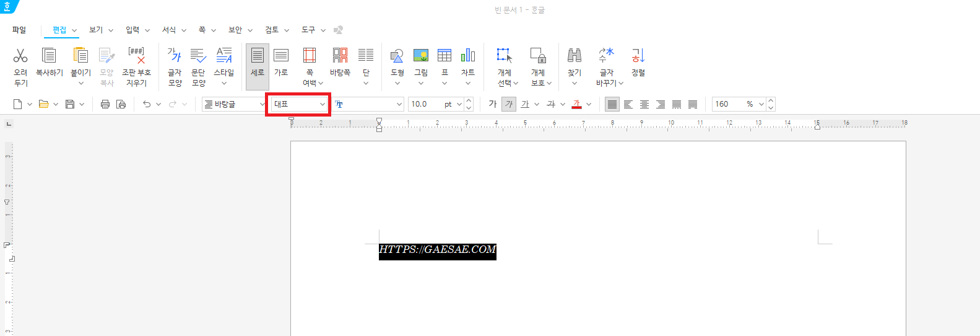Open the 도구 menu
This screenshot has height=336, width=980.
pos(308,30)
